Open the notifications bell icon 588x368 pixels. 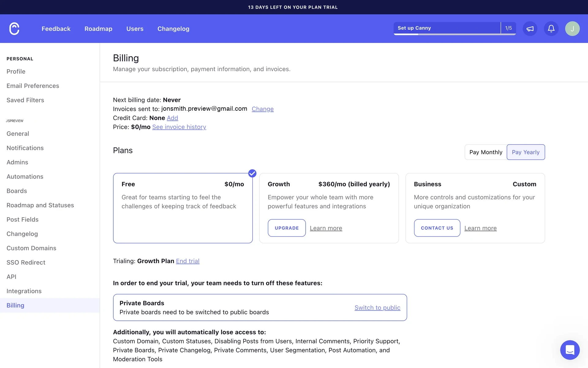(551, 29)
